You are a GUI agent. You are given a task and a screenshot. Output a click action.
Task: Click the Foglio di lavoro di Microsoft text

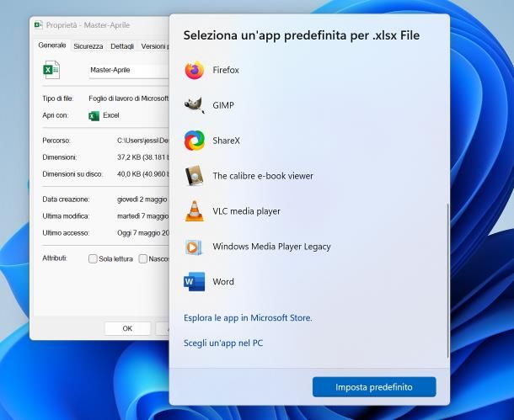tap(128, 98)
